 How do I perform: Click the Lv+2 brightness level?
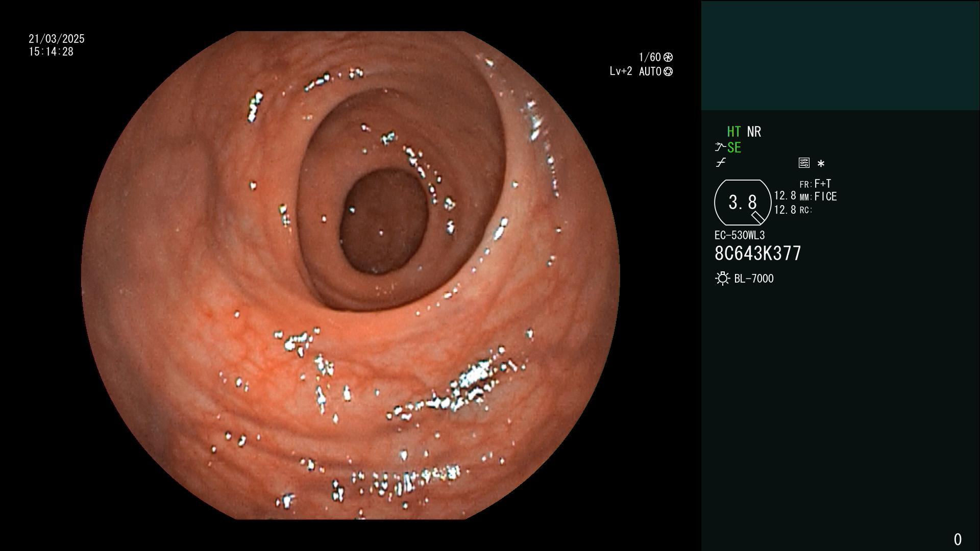tap(621, 71)
